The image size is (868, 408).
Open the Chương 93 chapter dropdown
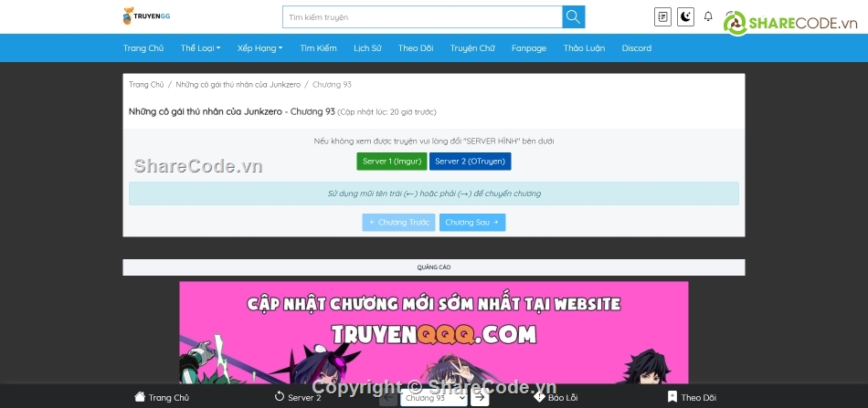point(434,398)
